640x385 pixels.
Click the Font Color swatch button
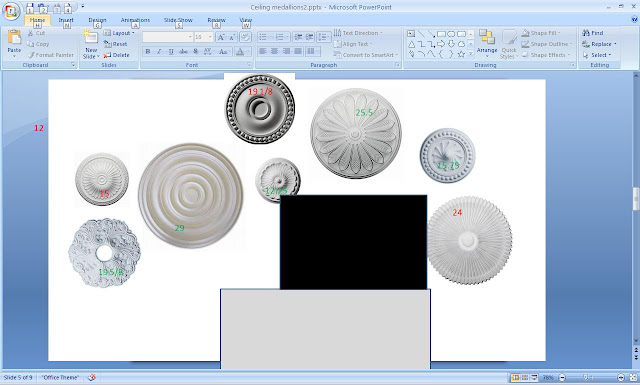coord(240,51)
